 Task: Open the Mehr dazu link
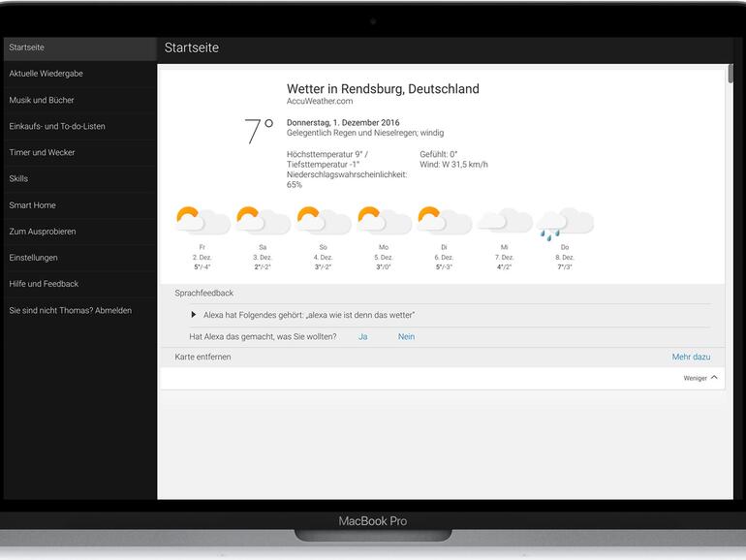point(691,357)
